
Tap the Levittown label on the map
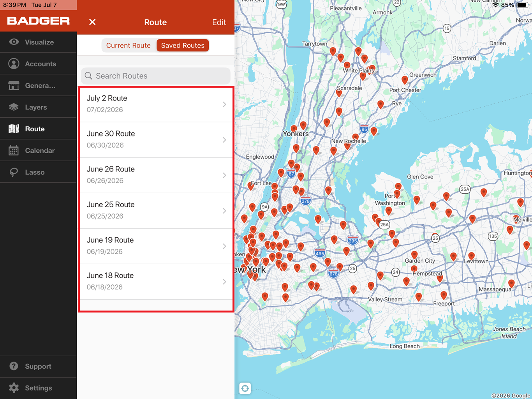click(x=476, y=261)
